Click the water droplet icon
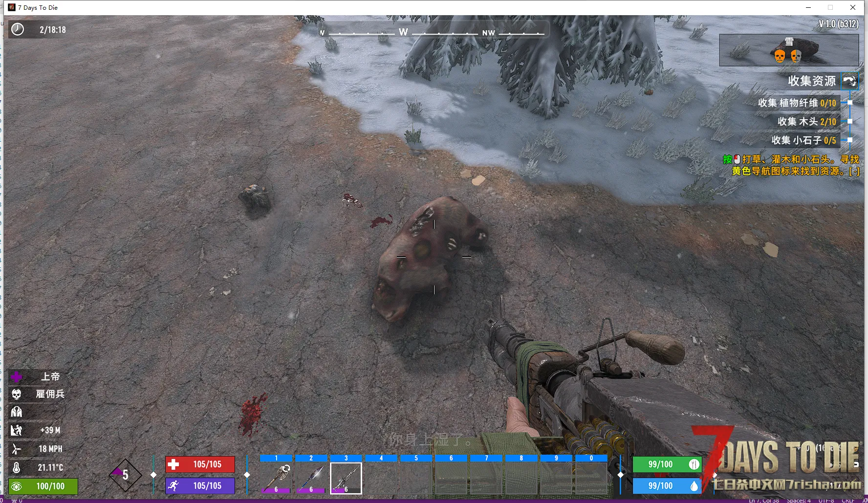The image size is (868, 503). click(x=694, y=486)
